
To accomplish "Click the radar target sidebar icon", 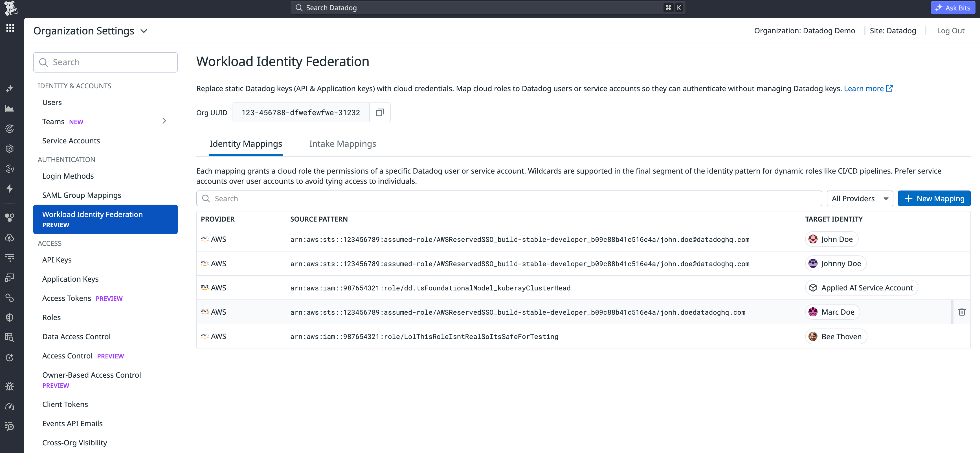I will pyautogui.click(x=10, y=129).
